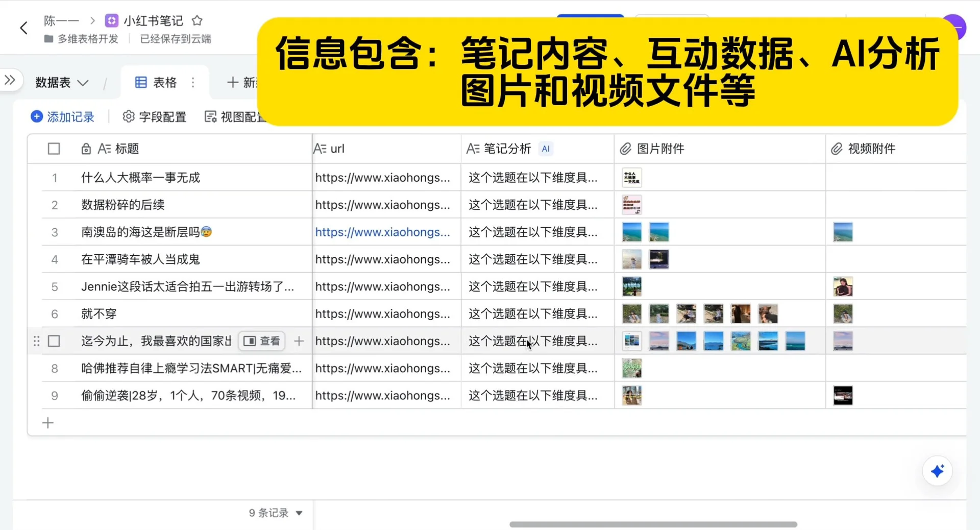Click the AI badge on 笔记分析 column
980x530 pixels.
[x=546, y=149]
